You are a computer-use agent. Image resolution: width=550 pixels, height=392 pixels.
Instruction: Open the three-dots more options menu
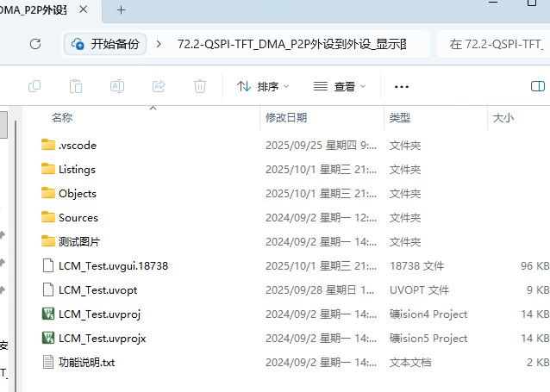[x=401, y=86]
